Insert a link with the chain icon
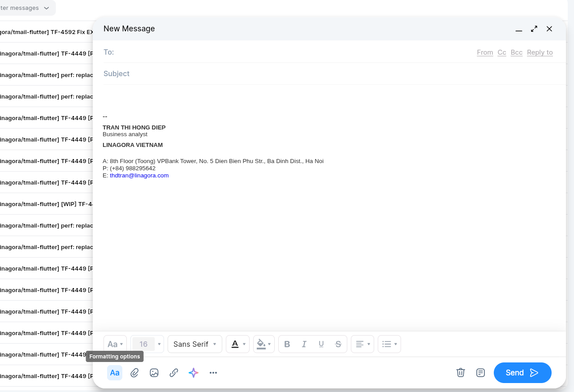Viewport: 574px width, 392px height. click(174, 373)
